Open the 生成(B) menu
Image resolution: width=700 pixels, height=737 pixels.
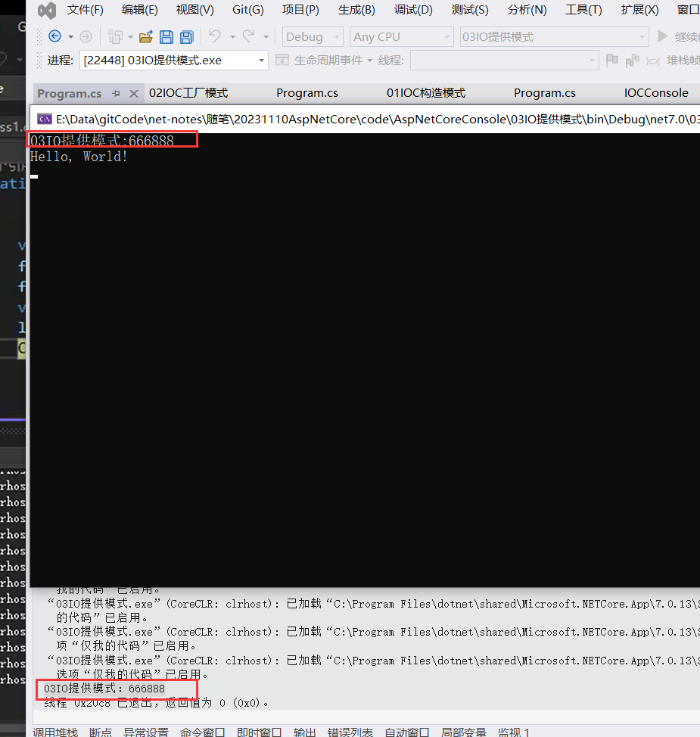(356, 10)
